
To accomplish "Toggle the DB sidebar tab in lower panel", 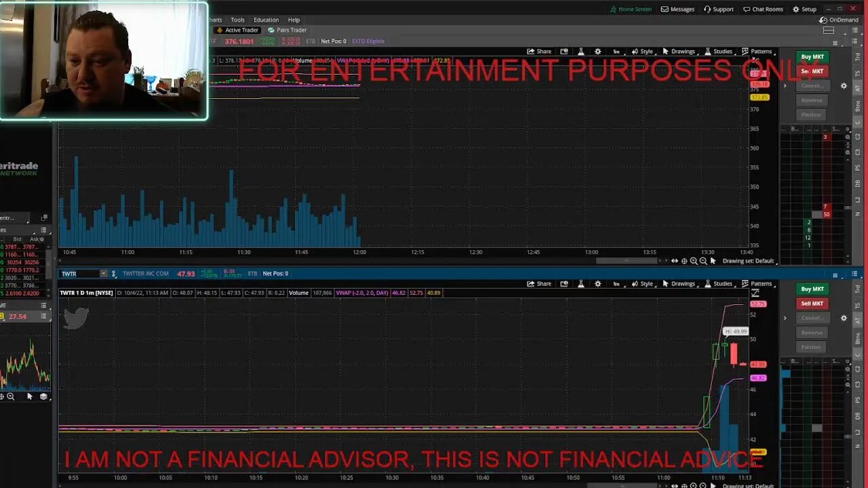I will [858, 415].
